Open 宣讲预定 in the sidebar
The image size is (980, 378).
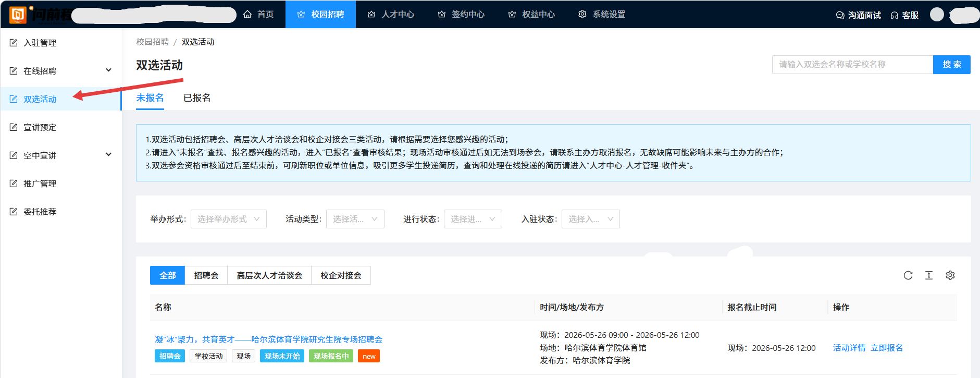[61, 127]
